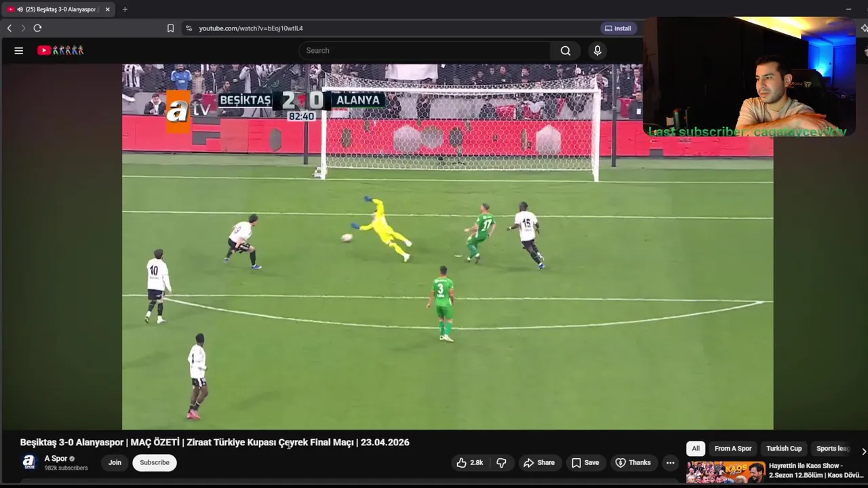View site information icon beside the URL

[x=189, y=28]
